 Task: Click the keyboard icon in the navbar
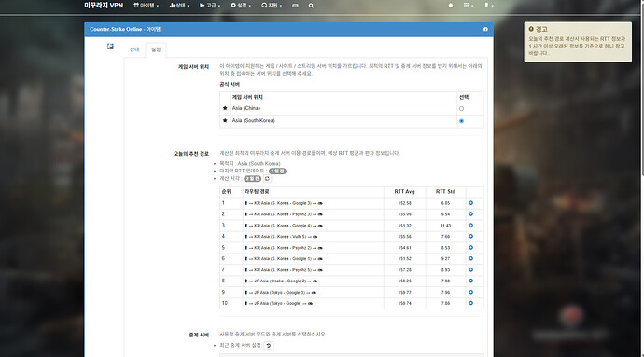pyautogui.click(x=295, y=6)
